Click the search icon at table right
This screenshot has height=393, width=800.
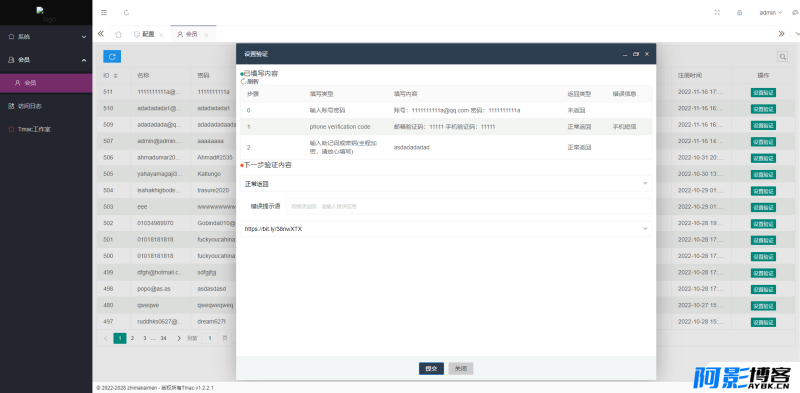782,57
